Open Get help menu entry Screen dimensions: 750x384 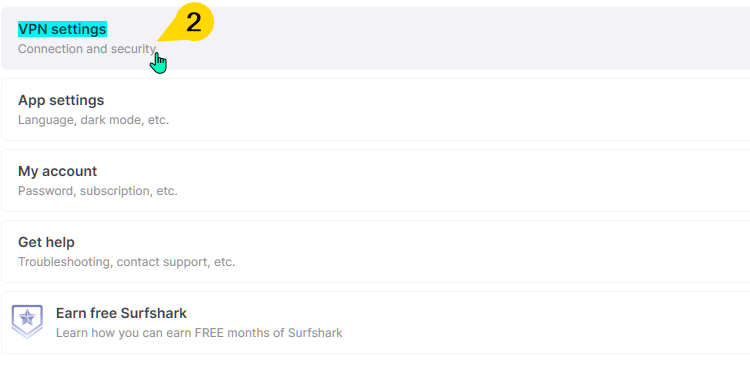tap(375, 252)
